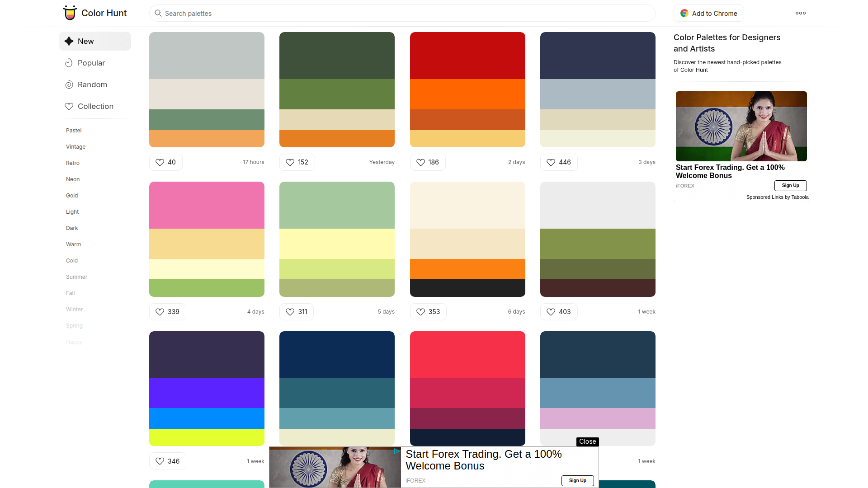This screenshot has width=868, height=488.
Task: Click the bright blue swatch in 346 palette
Action: click(x=207, y=418)
